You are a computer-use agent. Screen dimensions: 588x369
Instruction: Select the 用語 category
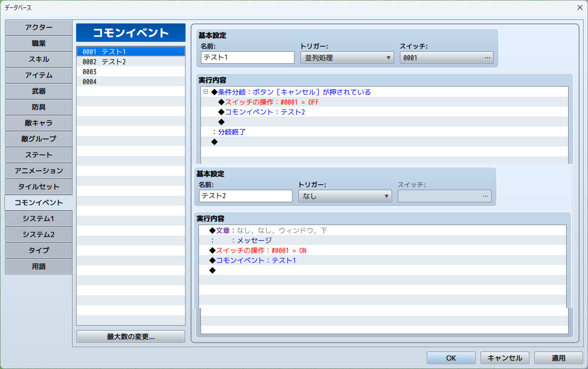[x=38, y=266]
